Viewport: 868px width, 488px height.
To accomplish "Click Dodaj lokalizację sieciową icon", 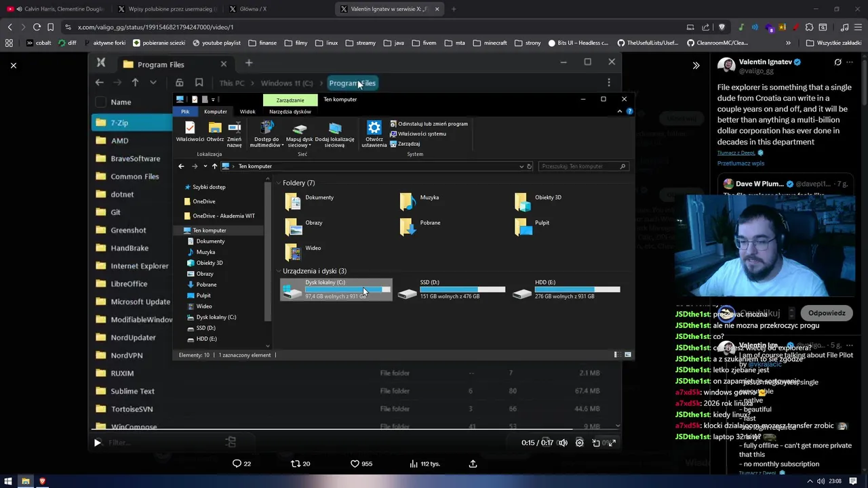I will 334,127.
